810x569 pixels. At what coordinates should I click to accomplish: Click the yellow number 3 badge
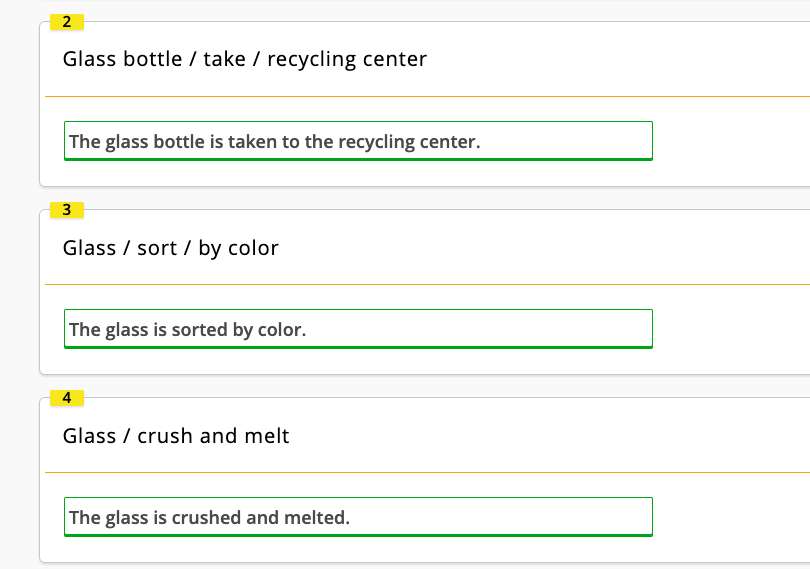[67, 210]
